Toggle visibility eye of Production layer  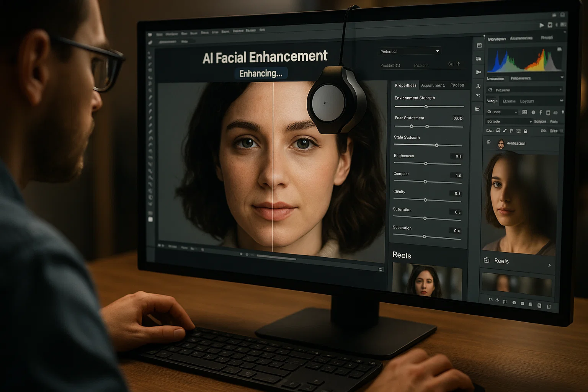pos(488,142)
